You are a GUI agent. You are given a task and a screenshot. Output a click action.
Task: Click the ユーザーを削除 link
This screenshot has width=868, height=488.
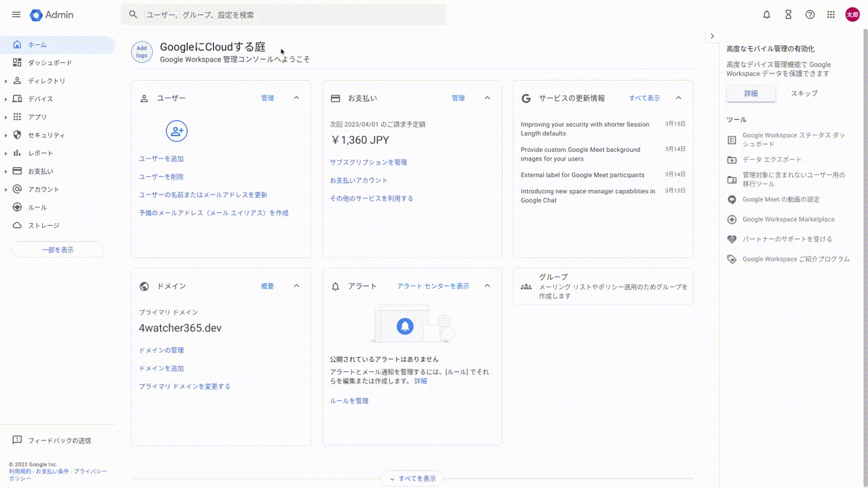(x=161, y=177)
